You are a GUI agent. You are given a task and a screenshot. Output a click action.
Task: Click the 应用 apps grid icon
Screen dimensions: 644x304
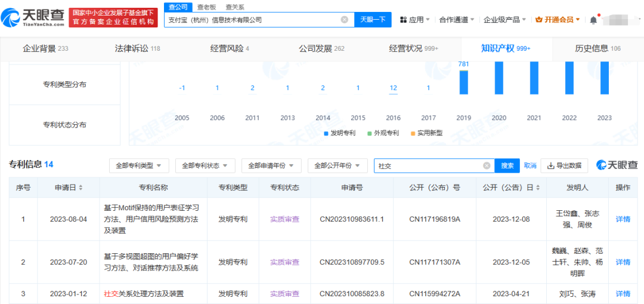tap(403, 19)
